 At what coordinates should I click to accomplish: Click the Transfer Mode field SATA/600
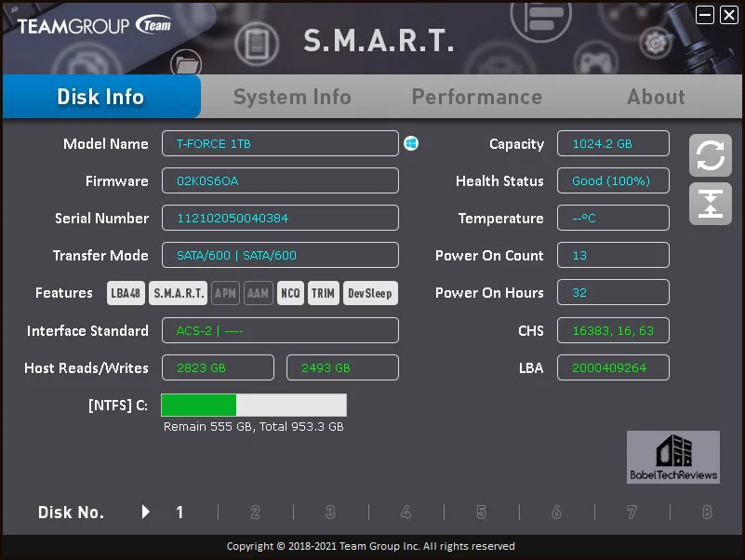pyautogui.click(x=280, y=255)
